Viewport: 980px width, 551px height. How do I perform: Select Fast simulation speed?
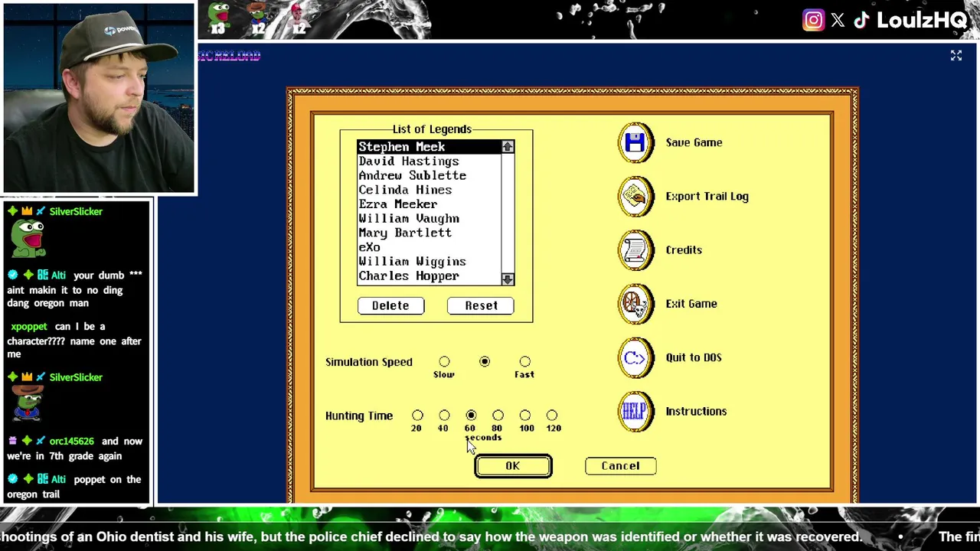[524, 361]
